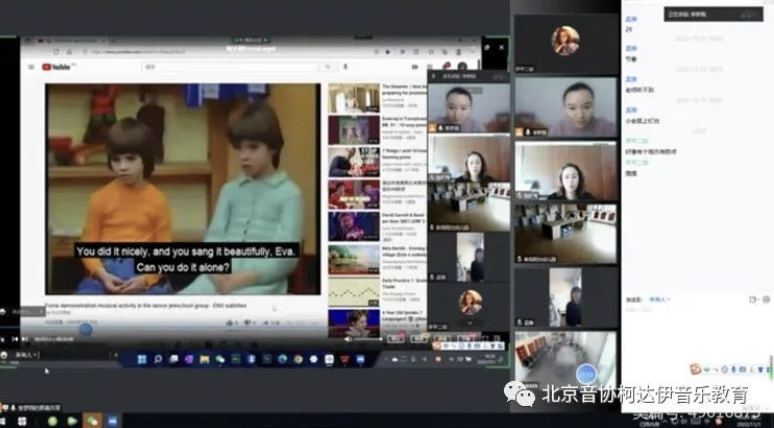The image size is (774, 428).
Task: Open the recipient dropdown at shared-screen bottom left
Action: click(x=25, y=355)
